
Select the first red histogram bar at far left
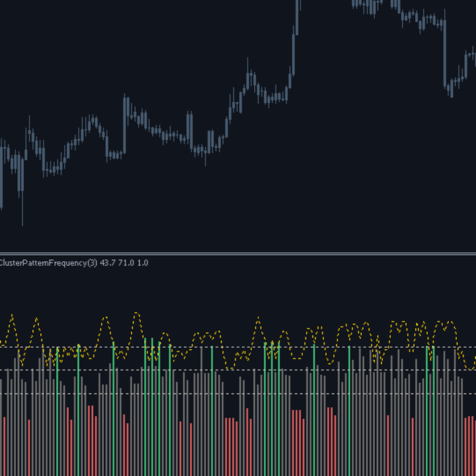coord(4,446)
